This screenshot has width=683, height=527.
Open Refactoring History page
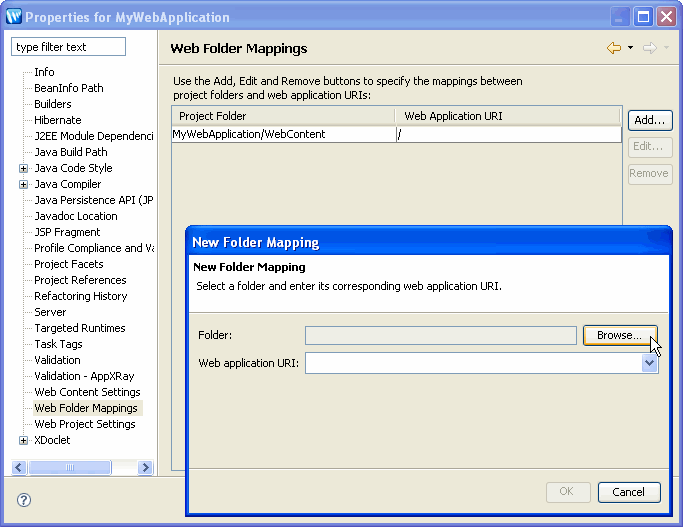click(x=81, y=296)
